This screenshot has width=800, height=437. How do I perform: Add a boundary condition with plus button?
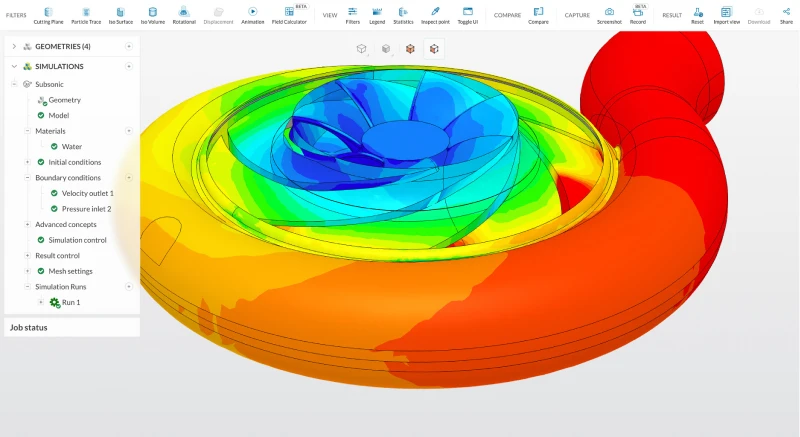(129, 177)
